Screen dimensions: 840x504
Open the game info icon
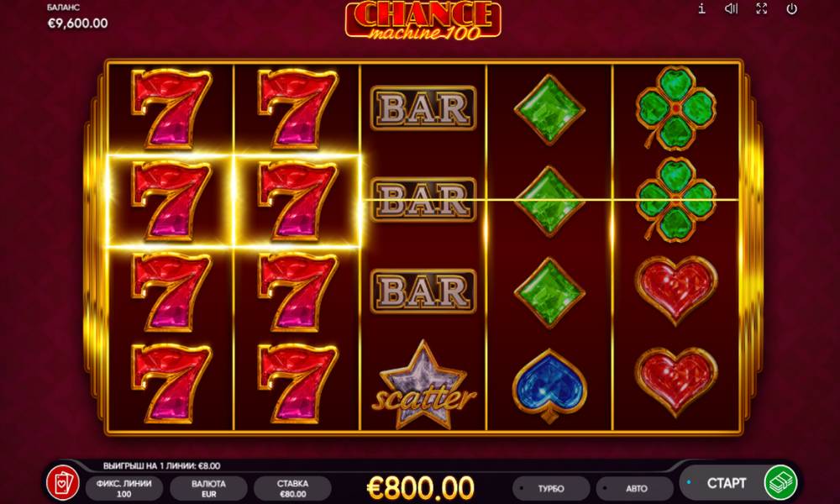(x=701, y=8)
